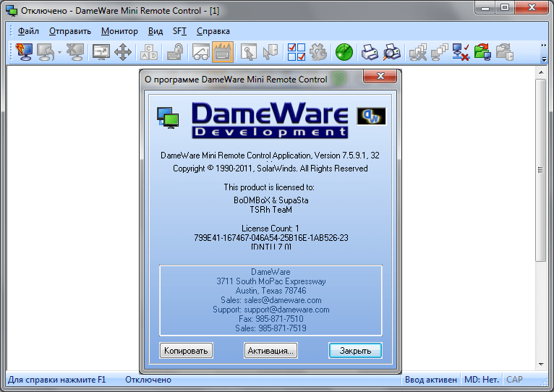The height and width of the screenshot is (392, 554).
Task: Click the support@dameware.com address
Action: point(286,310)
